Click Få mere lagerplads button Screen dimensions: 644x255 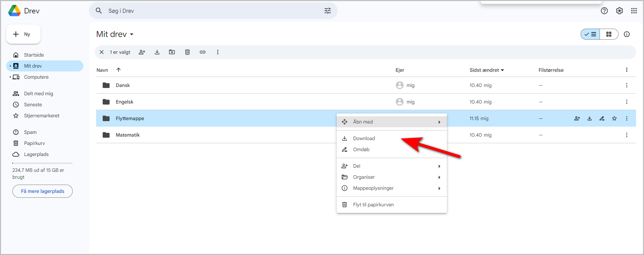point(42,191)
